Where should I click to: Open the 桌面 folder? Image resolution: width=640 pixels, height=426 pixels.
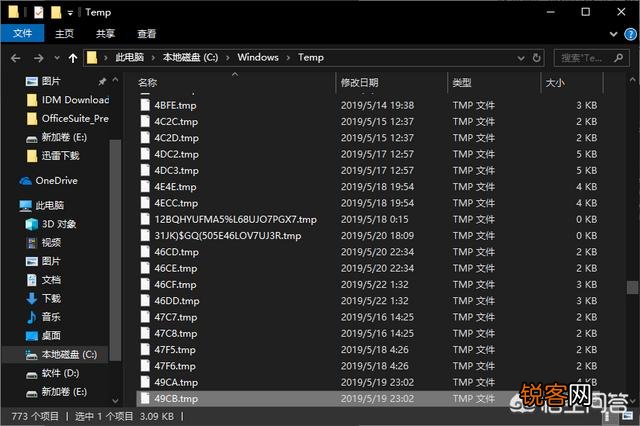click(44, 336)
